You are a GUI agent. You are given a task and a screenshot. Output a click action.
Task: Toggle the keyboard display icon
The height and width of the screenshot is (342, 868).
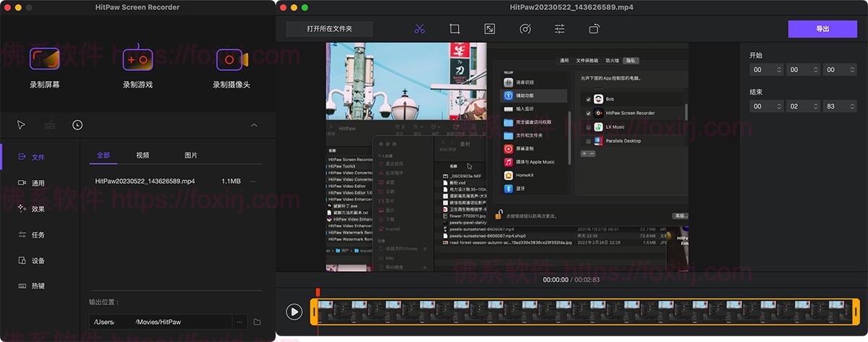50,125
